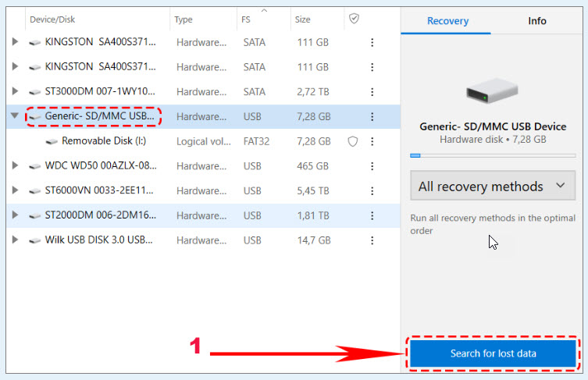Open three-dot menu for ST3000DM disk
The width and height of the screenshot is (588, 380).
click(372, 92)
